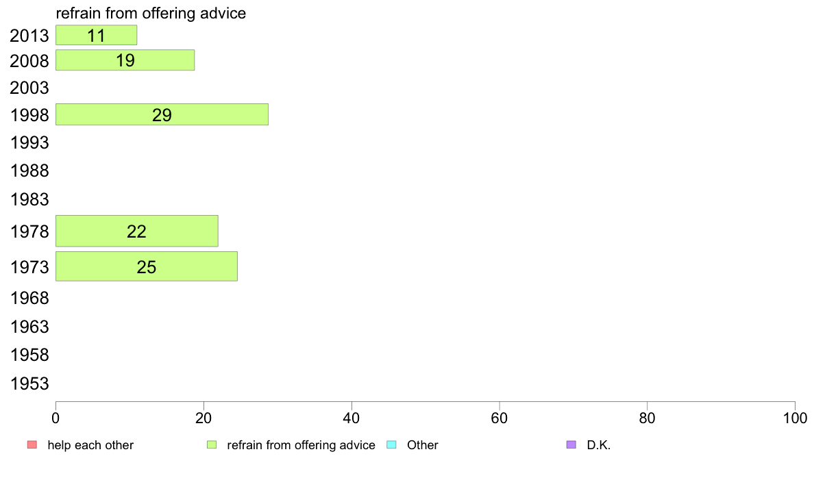Viewport: 814px width, 504px height.
Task: Click the red help each other legend swatch
Action: point(32,445)
